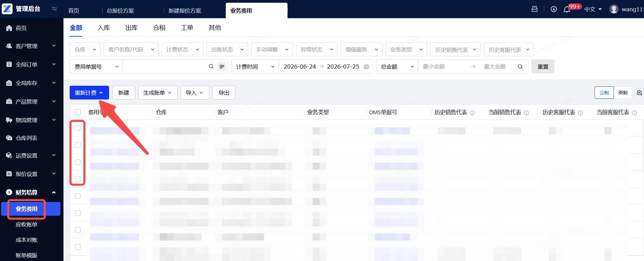Image resolution: width=644 pixels, height=261 pixels.
Task: Check the fifth table row checkbox
Action: pyautogui.click(x=78, y=196)
